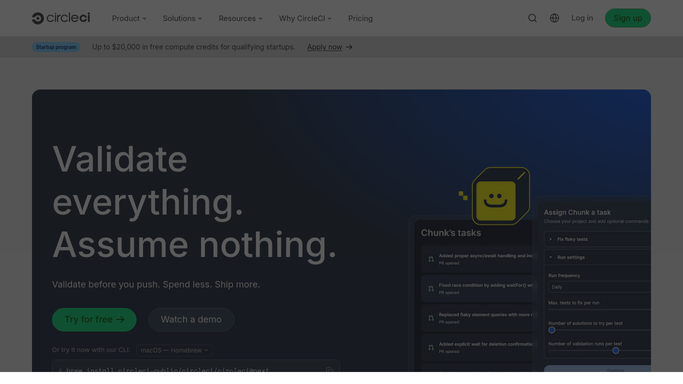
Task: Adjust 'Number of validation runs' slider
Action: point(615,350)
